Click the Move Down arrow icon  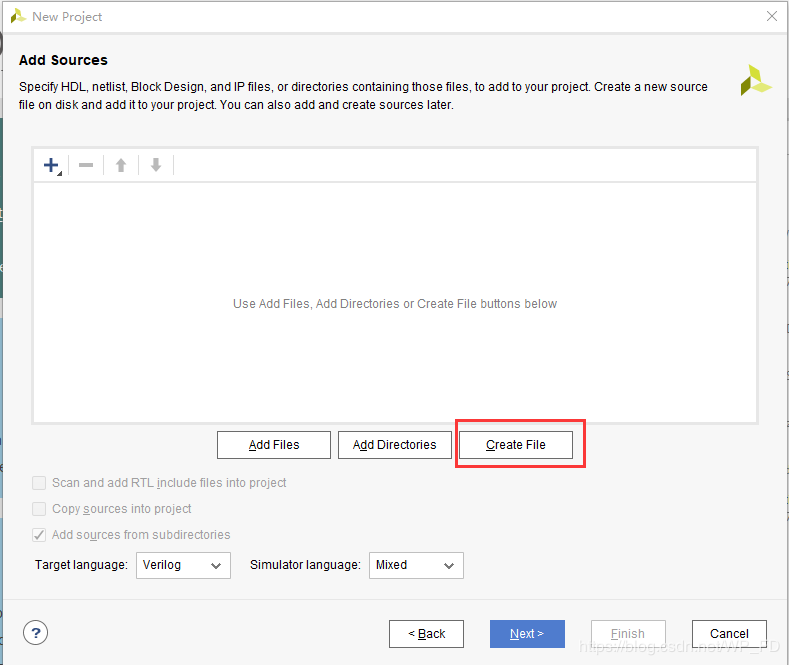156,165
